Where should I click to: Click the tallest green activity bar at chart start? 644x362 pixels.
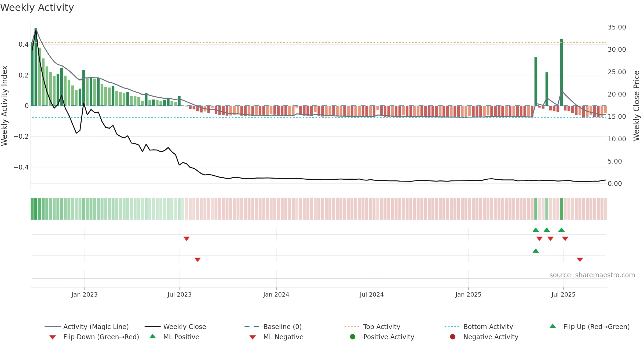(x=36, y=67)
